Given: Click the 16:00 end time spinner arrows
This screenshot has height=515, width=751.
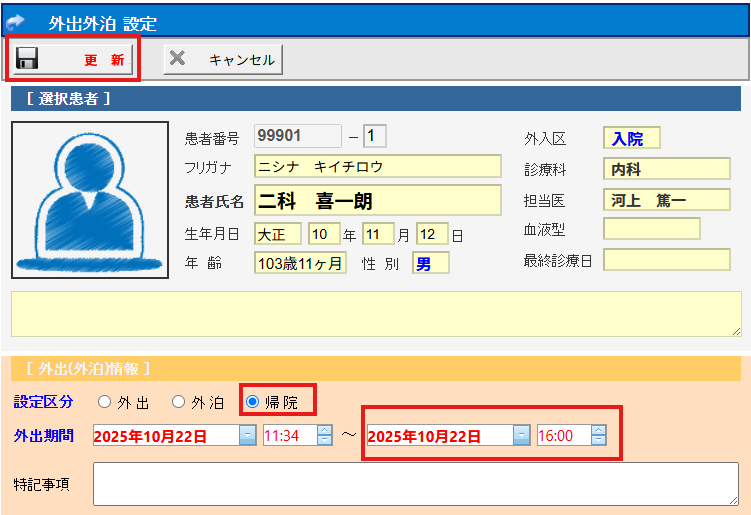Looking at the screenshot, I should click(x=598, y=435).
